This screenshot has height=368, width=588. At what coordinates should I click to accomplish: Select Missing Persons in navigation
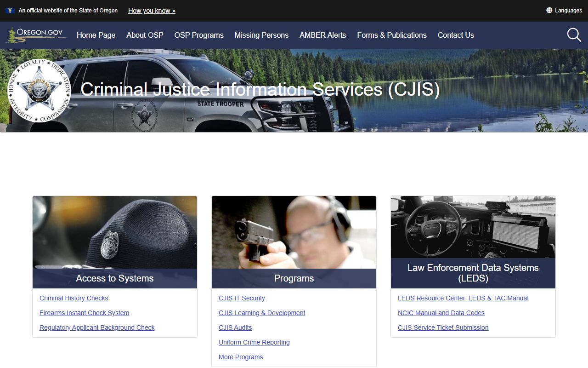[x=261, y=35]
